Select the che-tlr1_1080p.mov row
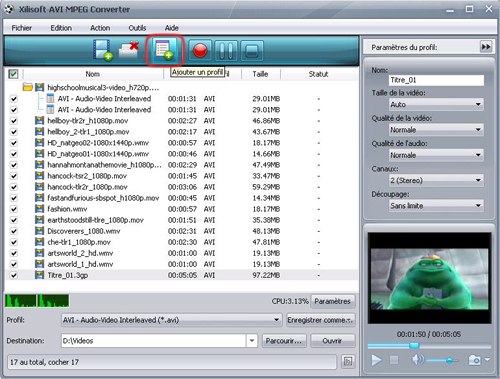 182,242
